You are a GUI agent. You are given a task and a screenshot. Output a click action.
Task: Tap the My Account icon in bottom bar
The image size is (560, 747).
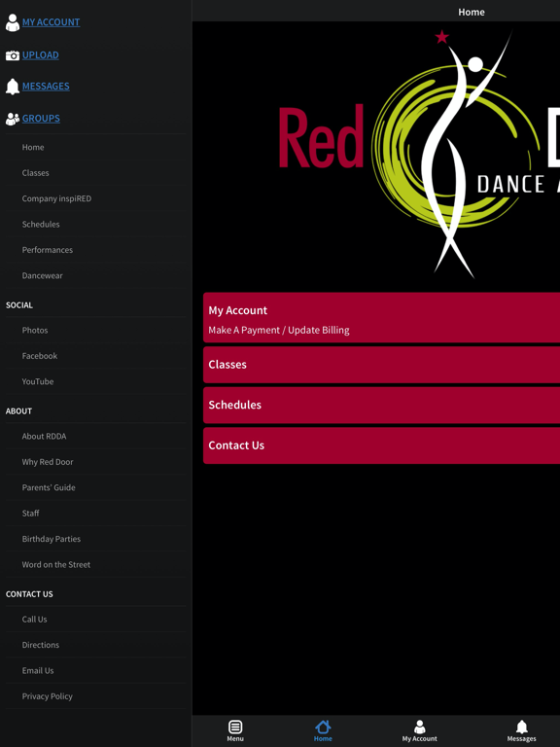pos(420,727)
